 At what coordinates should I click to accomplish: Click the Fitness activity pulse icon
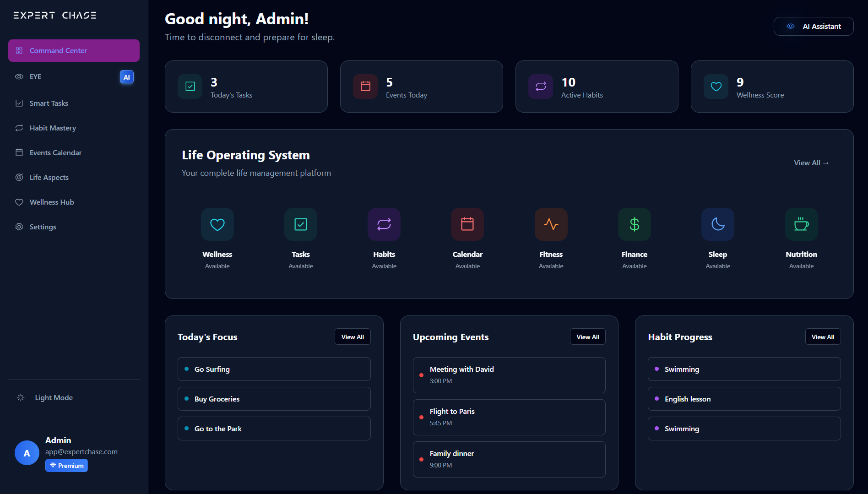click(x=551, y=224)
